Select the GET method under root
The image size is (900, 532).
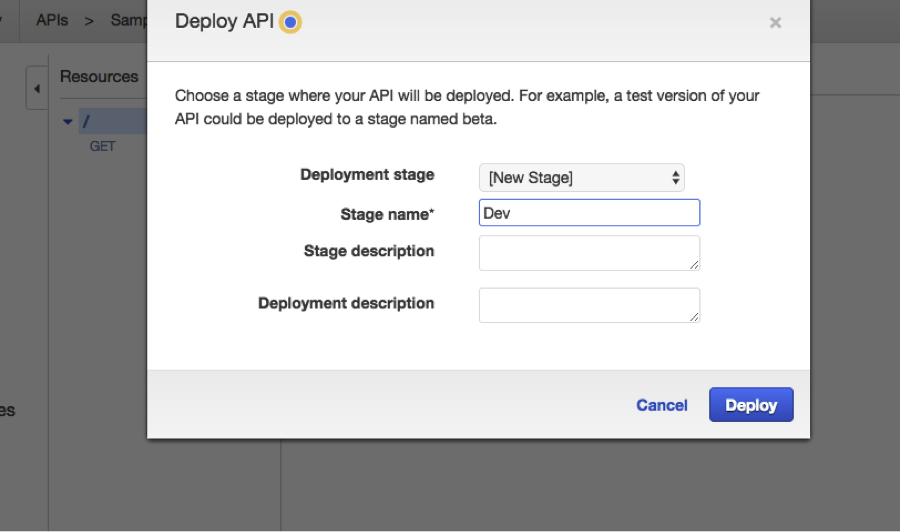point(103,146)
